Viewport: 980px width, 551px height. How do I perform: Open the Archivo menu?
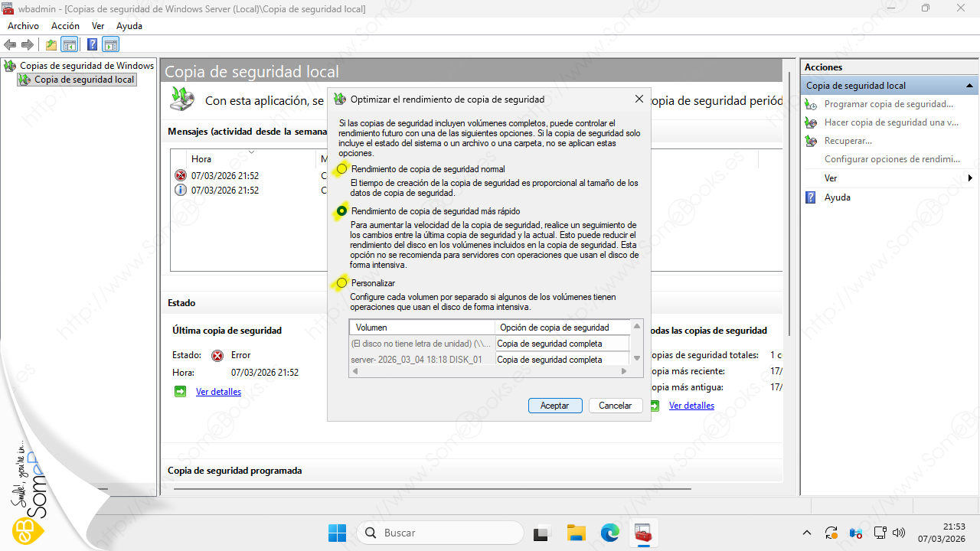23,26
